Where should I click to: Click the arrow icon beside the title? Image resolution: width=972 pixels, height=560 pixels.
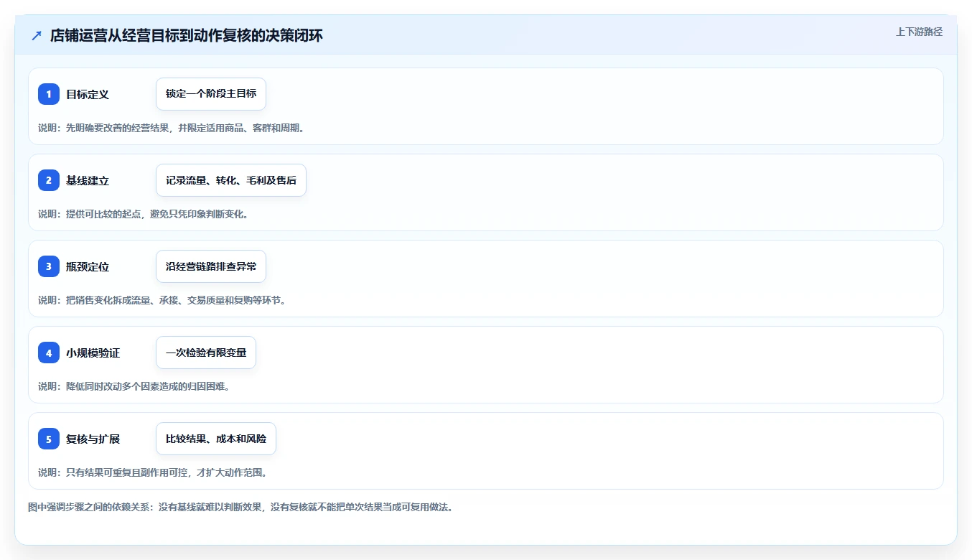[x=37, y=35]
